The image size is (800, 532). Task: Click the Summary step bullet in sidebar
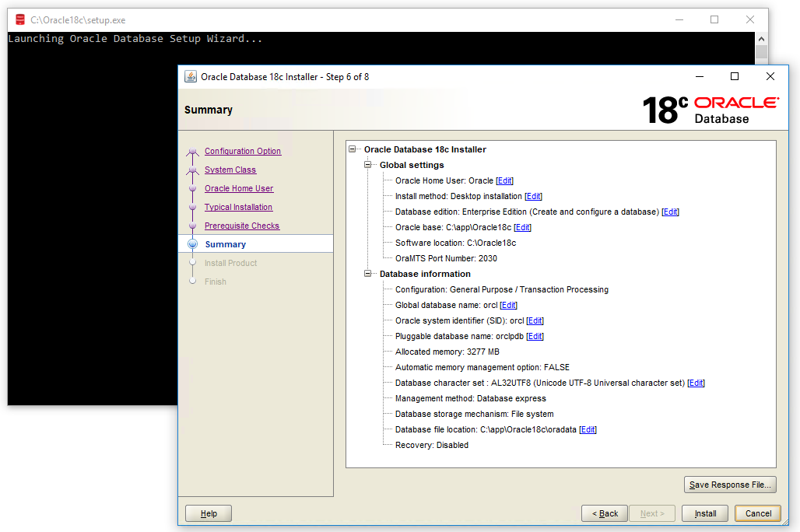tap(192, 243)
